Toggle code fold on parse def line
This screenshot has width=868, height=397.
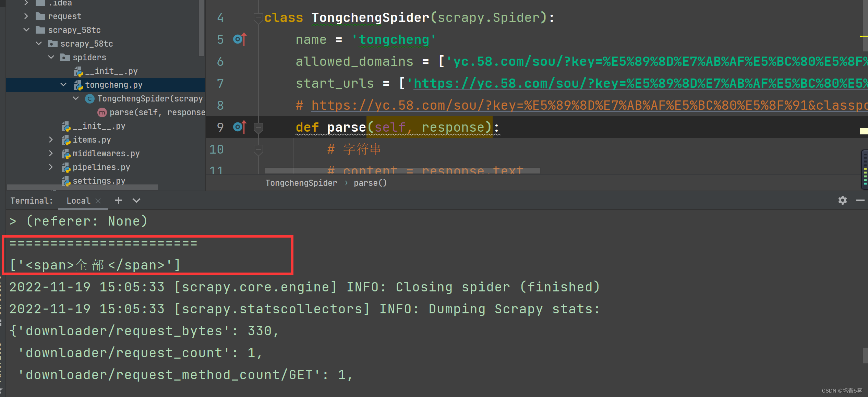click(x=258, y=128)
